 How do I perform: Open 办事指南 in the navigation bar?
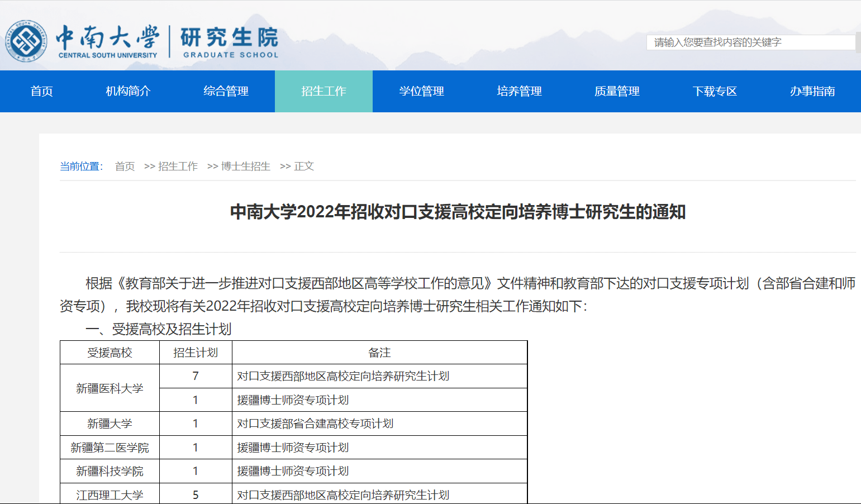(812, 91)
